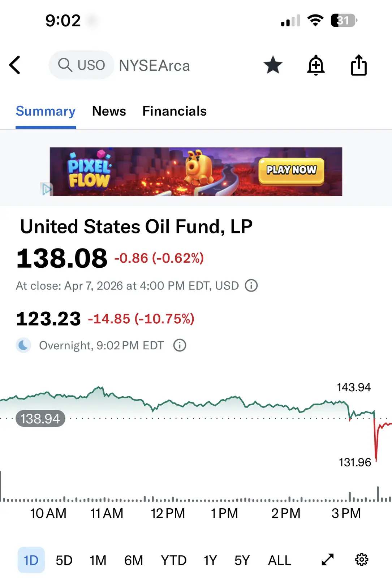Switch to the News tab
The image size is (392, 578).
pos(109,111)
